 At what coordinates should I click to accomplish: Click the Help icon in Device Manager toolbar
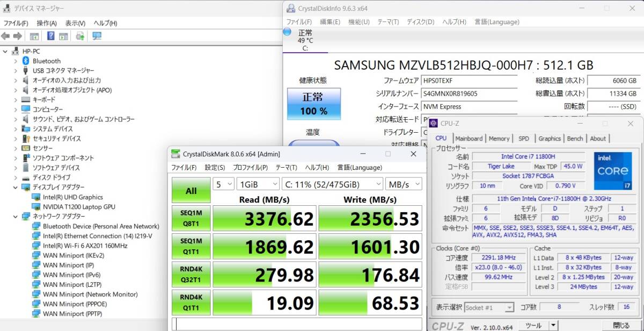(x=50, y=36)
